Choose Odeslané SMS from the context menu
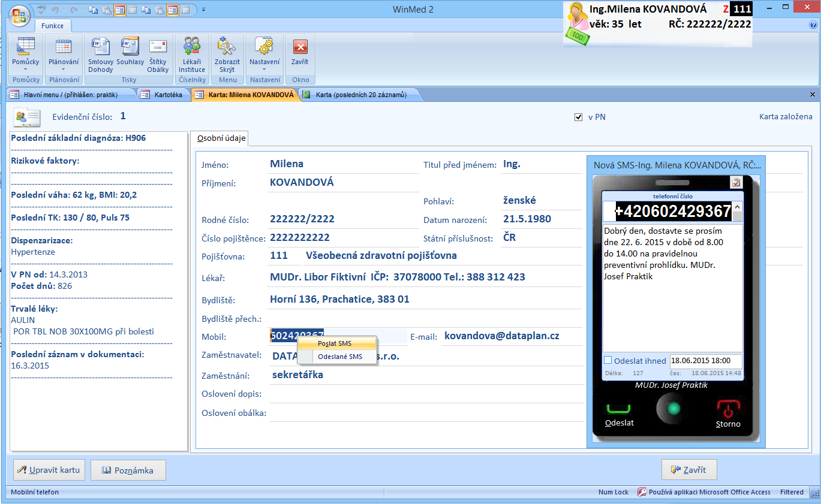821x504 pixels. tap(337, 357)
